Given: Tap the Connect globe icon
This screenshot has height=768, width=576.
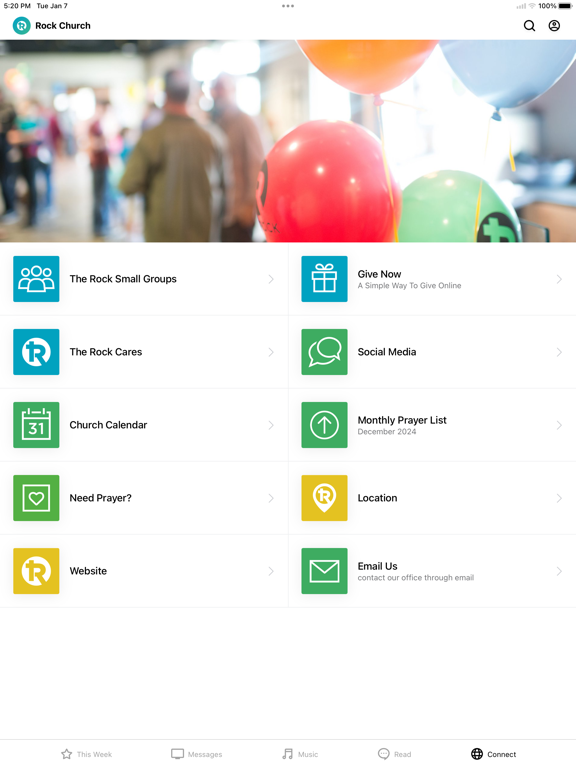Looking at the screenshot, I should [477, 754].
